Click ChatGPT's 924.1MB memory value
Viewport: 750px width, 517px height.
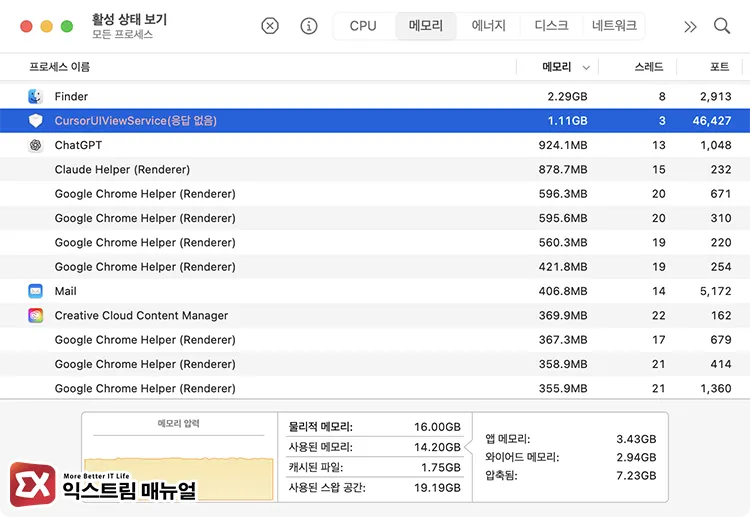click(563, 145)
